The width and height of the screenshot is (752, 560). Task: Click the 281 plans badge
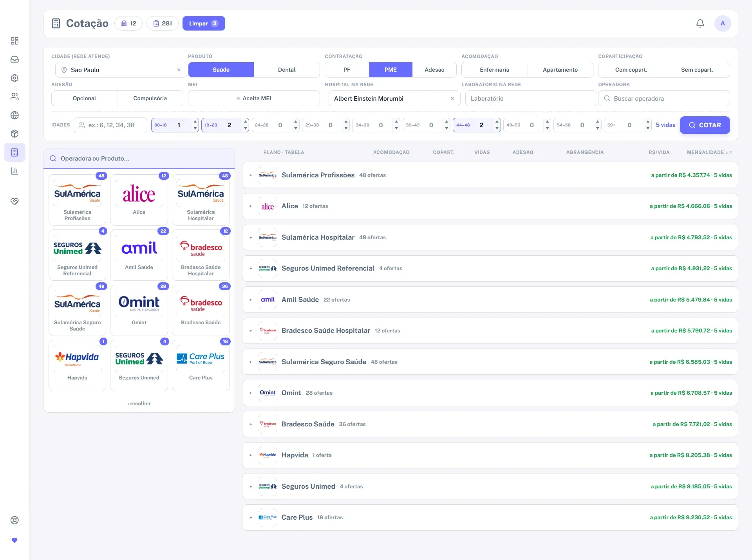click(x=163, y=23)
